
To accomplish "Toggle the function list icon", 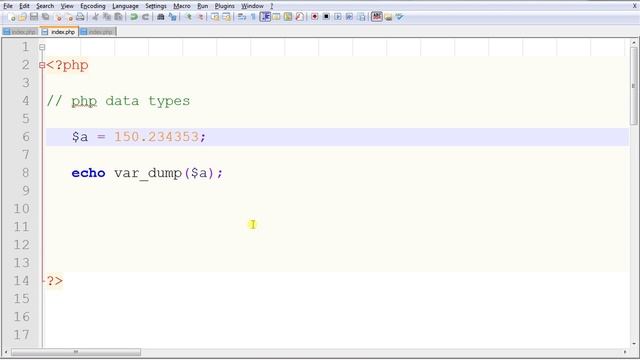I will tap(299, 17).
